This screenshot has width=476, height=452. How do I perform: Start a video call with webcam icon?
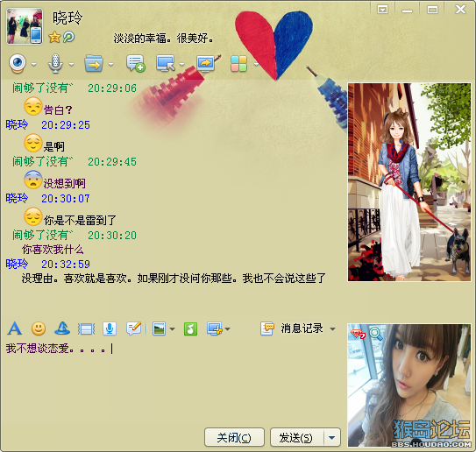pyautogui.click(x=18, y=63)
